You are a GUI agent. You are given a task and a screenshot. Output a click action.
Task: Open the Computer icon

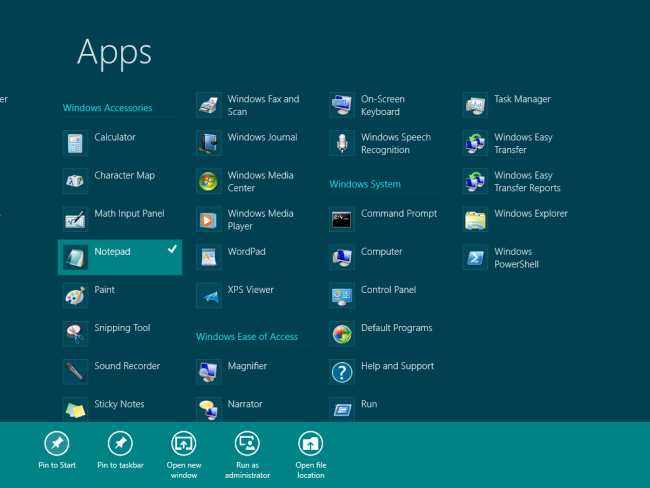pyautogui.click(x=342, y=257)
